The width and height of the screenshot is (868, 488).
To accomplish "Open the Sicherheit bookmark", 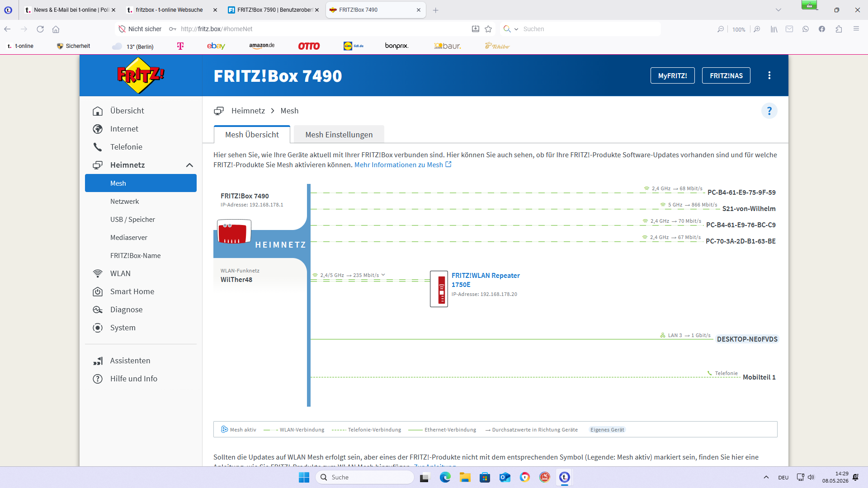I will tap(73, 46).
